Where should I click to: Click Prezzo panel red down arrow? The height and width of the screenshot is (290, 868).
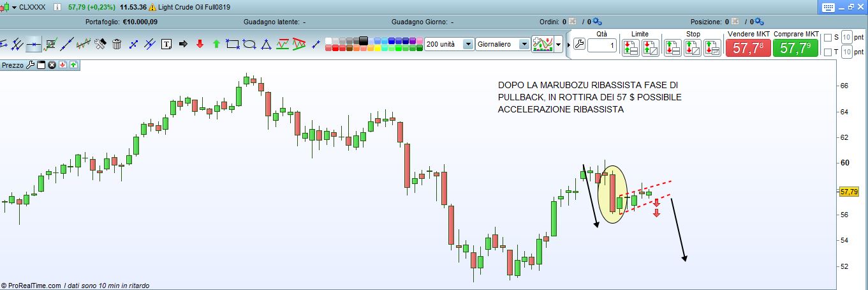63,65
